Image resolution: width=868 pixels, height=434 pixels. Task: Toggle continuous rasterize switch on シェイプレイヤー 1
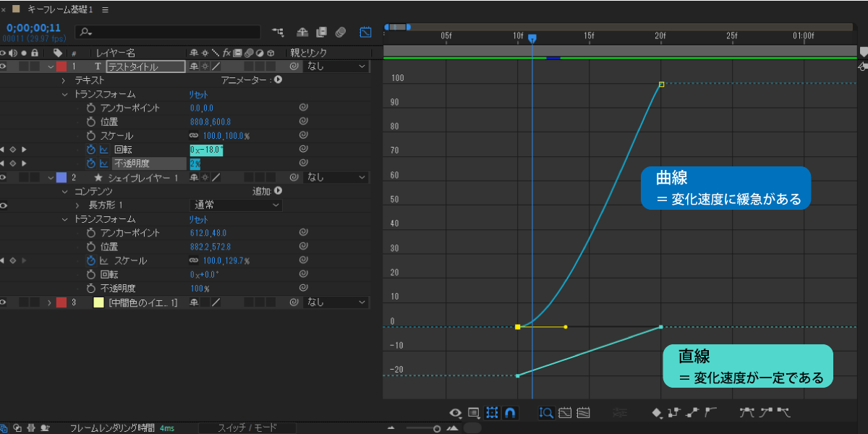pos(205,177)
